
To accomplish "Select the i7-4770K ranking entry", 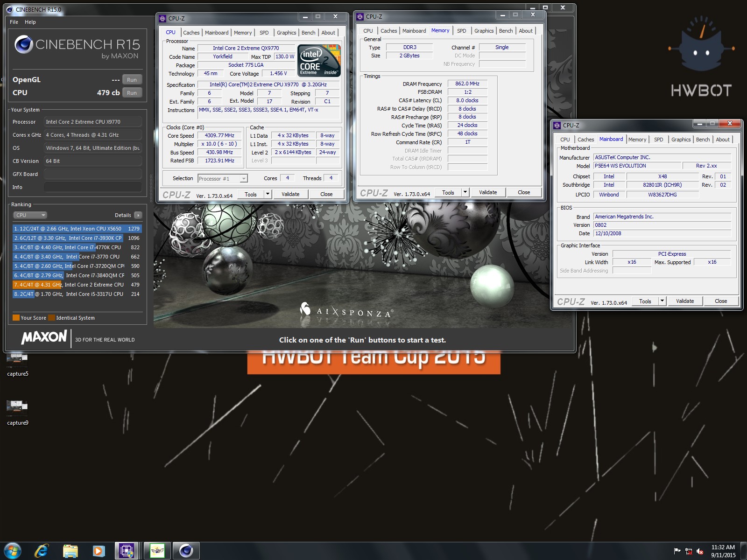I will pos(77,247).
